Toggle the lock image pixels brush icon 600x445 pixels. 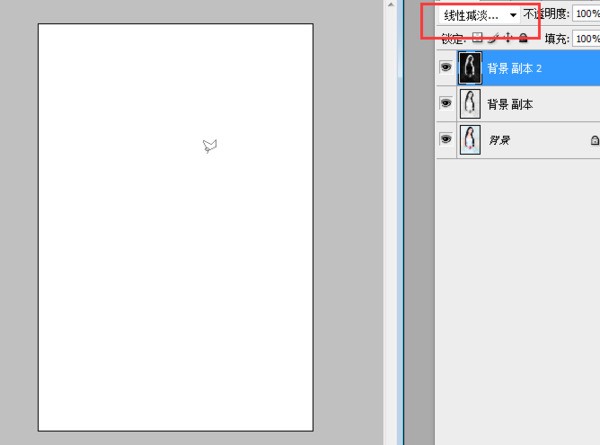492,39
